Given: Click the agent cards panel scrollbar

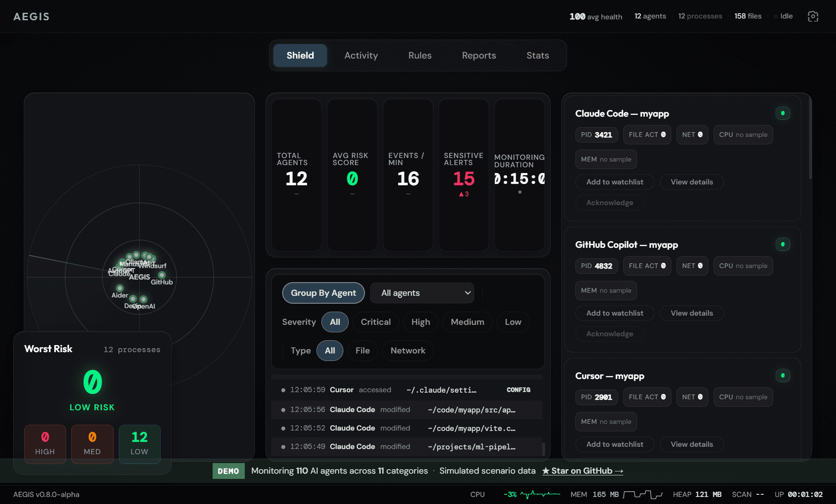Looking at the screenshot, I should (810, 138).
